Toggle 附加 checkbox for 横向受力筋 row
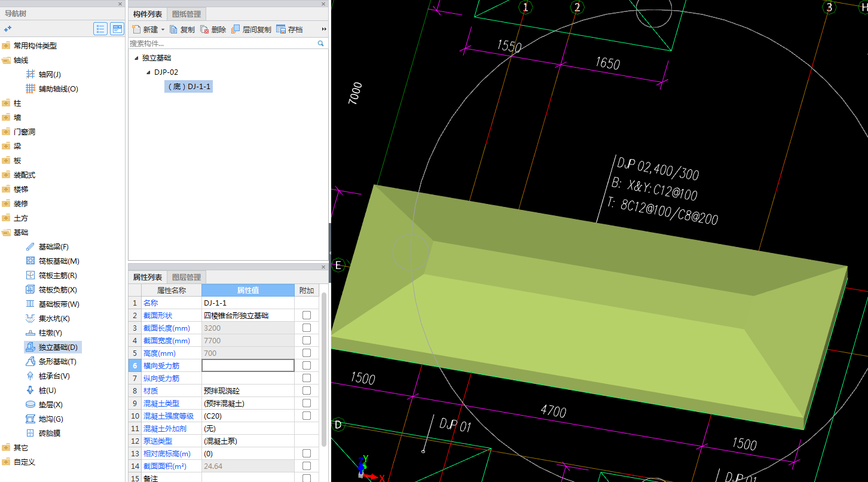The image size is (868, 482). [307, 365]
